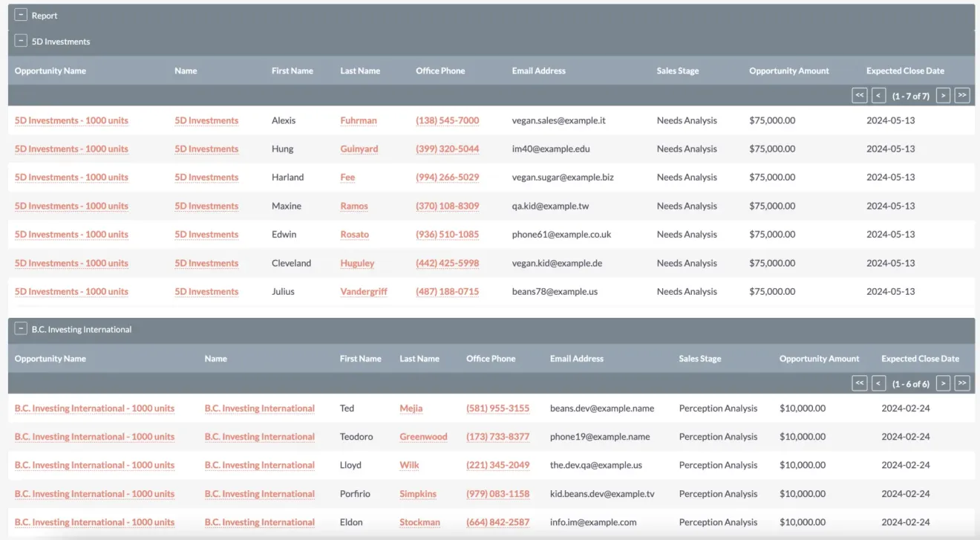Open the Vandergriff contact link
Viewport: 980px width, 540px height.
[363, 291]
